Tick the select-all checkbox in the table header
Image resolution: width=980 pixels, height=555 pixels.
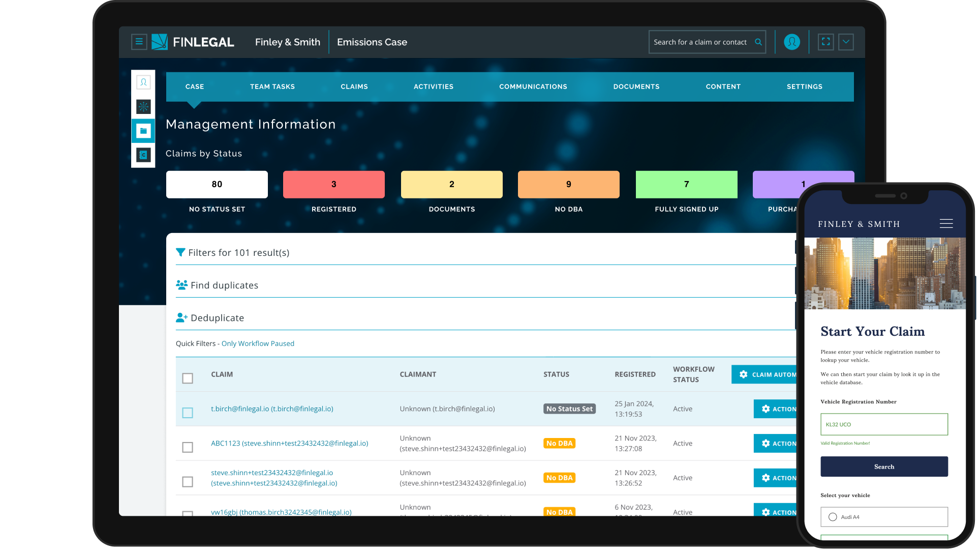pyautogui.click(x=188, y=378)
